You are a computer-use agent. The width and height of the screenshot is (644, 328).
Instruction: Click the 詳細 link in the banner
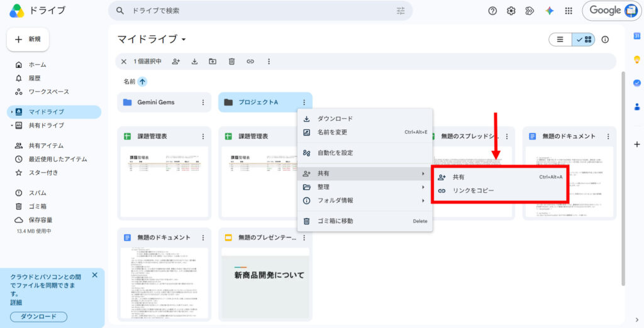[x=16, y=302]
